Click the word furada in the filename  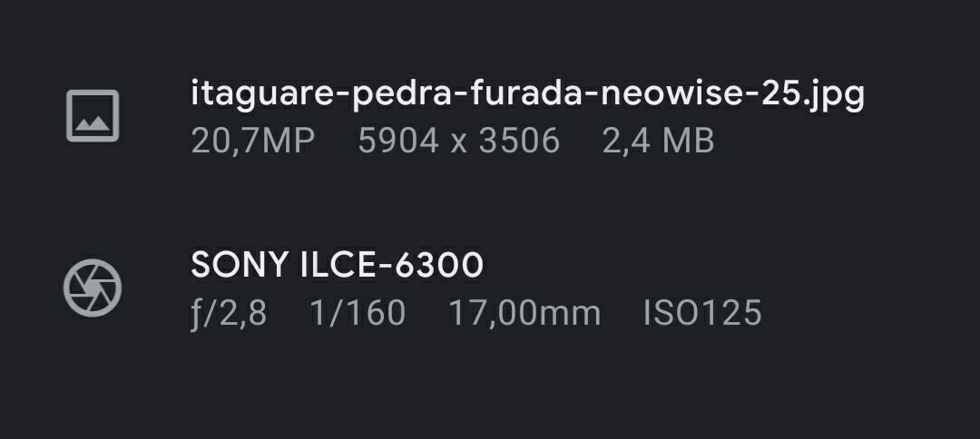point(514,93)
